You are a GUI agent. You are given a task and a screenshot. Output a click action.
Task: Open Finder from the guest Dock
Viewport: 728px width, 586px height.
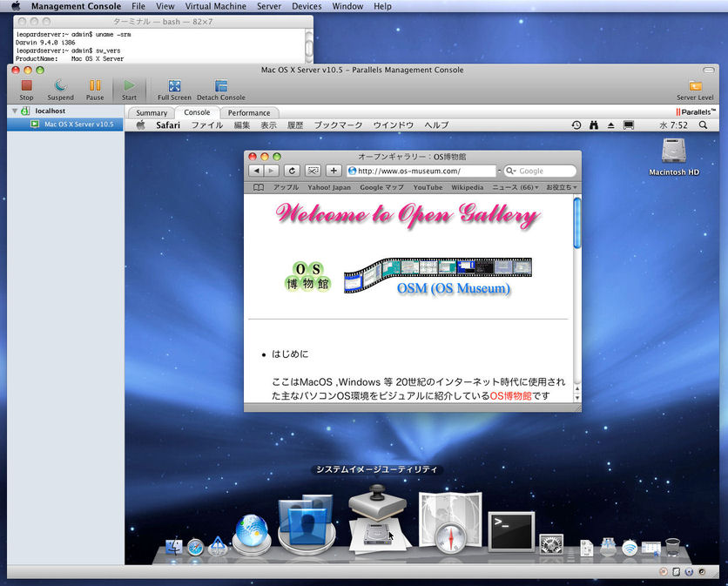[174, 547]
